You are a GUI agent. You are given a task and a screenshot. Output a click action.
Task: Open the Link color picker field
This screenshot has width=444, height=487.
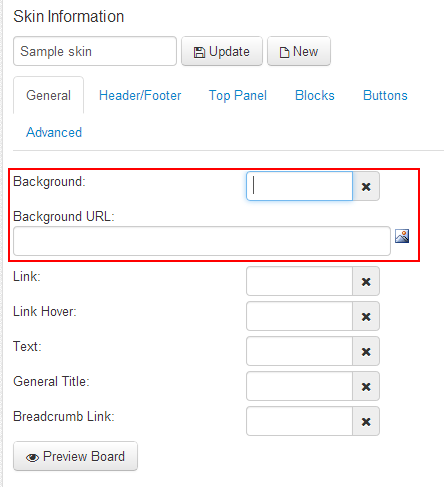(299, 281)
